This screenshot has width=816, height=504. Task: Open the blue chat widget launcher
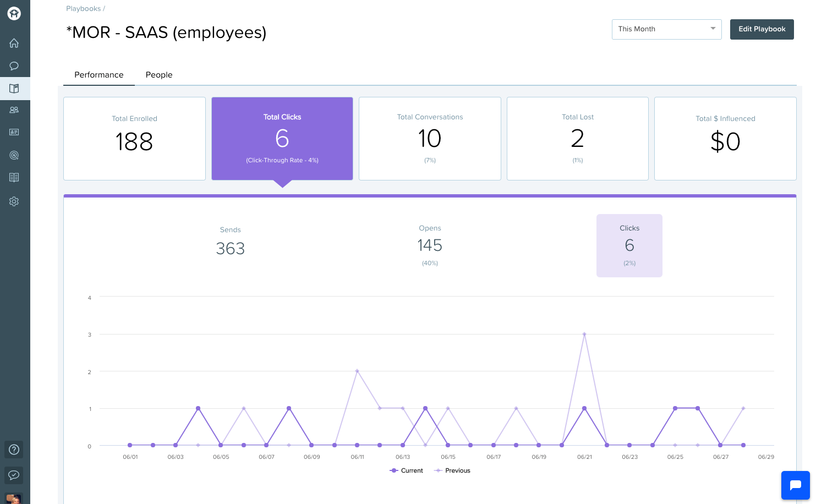pos(796,485)
